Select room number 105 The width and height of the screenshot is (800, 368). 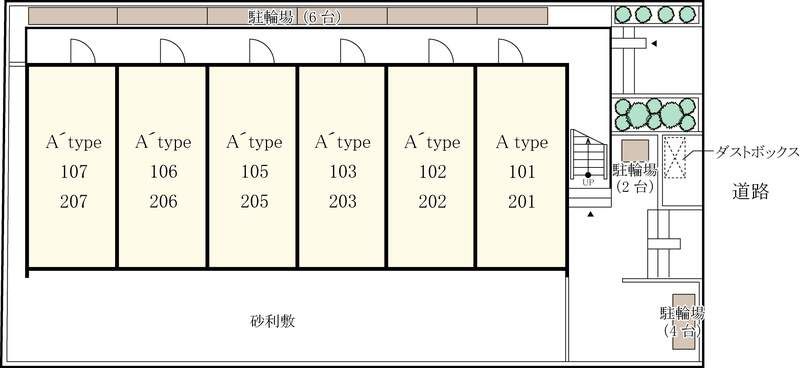[x=254, y=172]
